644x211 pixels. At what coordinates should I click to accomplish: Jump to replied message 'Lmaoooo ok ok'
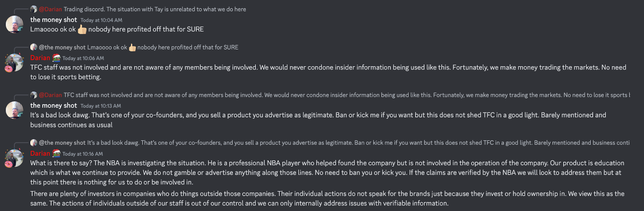(x=163, y=47)
